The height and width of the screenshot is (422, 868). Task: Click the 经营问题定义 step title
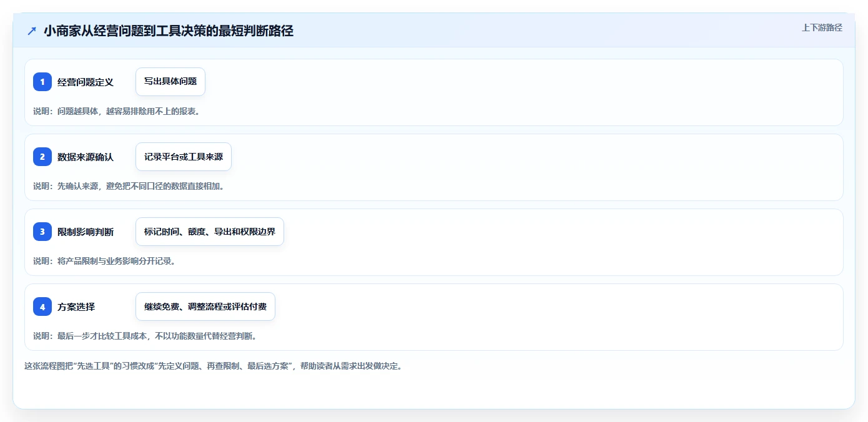click(86, 82)
